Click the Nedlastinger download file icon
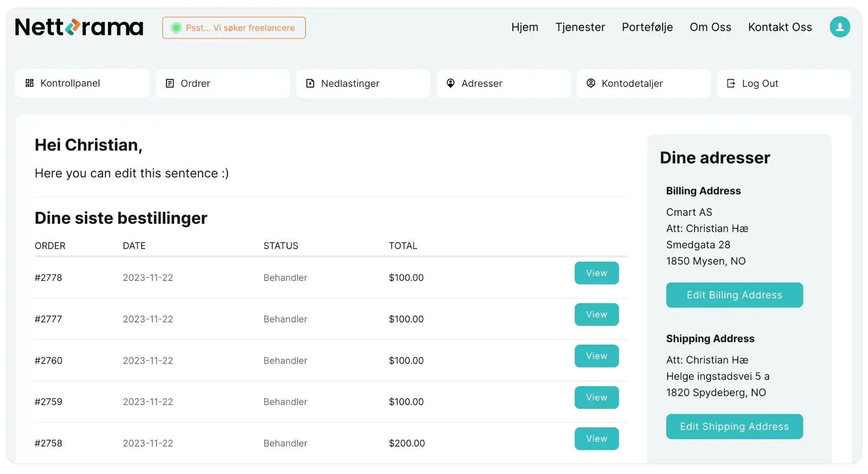The width and height of the screenshot is (868, 474). (310, 83)
